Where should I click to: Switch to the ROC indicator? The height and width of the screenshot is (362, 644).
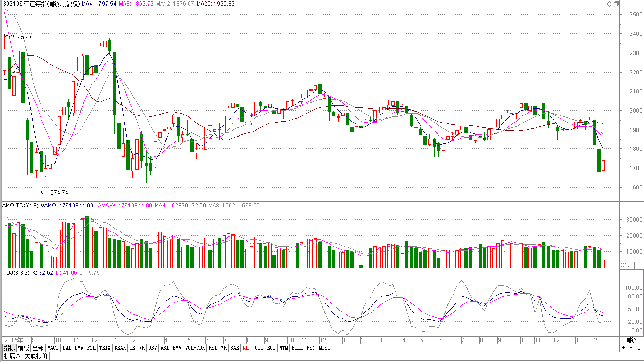pyautogui.click(x=271, y=348)
